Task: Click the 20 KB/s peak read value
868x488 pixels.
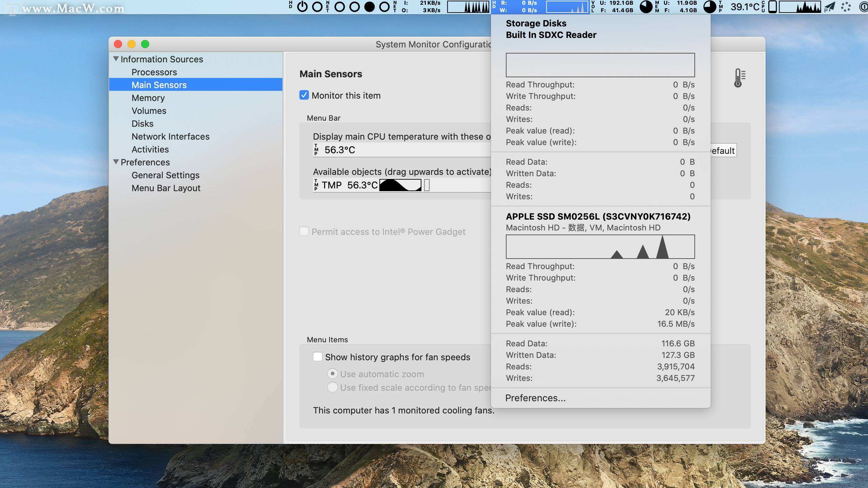Action: click(679, 312)
